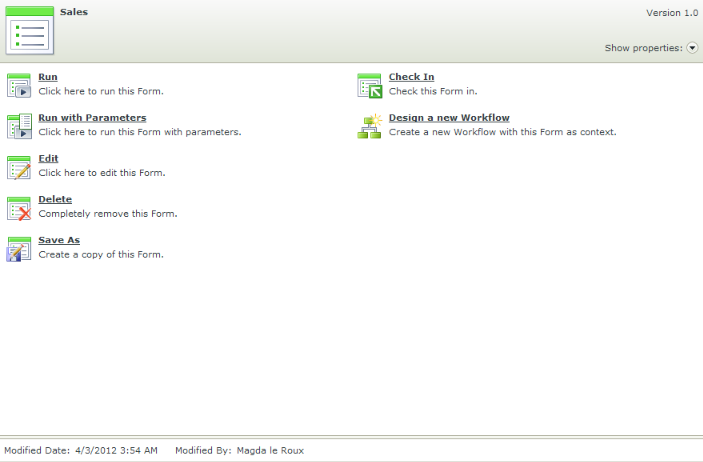This screenshot has width=703, height=462.
Task: Open the Run link
Action: (x=48, y=77)
